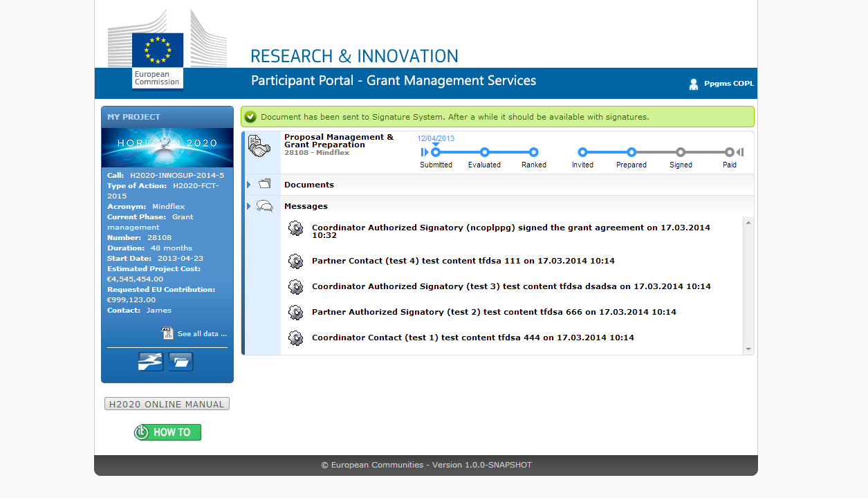
Task: Click the Research & Innovation heading
Action: coord(354,57)
